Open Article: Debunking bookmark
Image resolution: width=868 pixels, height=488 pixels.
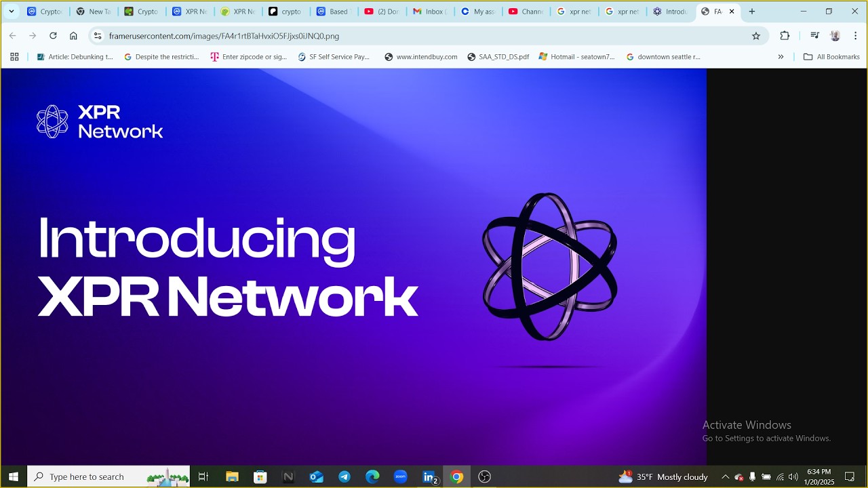75,57
